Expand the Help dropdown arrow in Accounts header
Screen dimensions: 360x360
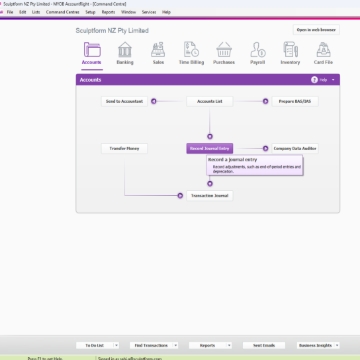[x=333, y=80]
